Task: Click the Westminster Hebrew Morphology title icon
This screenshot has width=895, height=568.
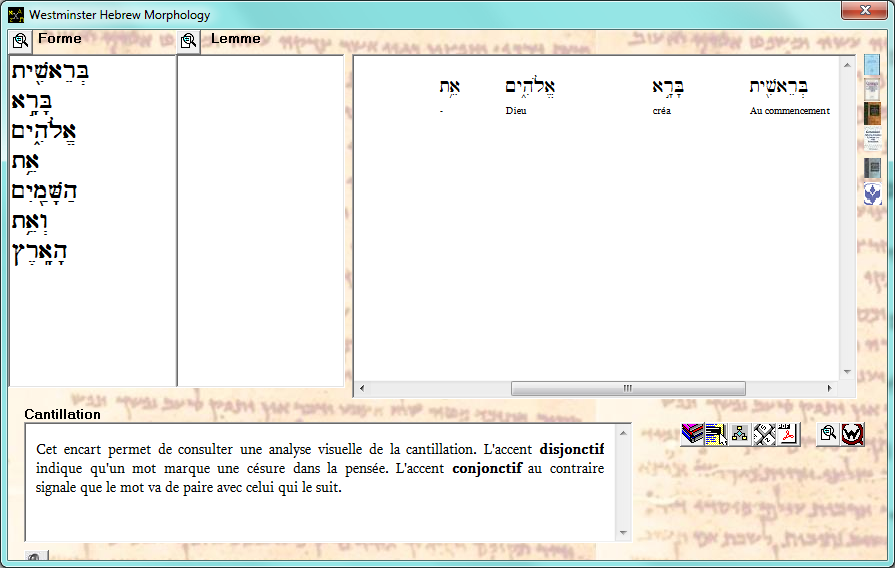Action: coord(16,15)
